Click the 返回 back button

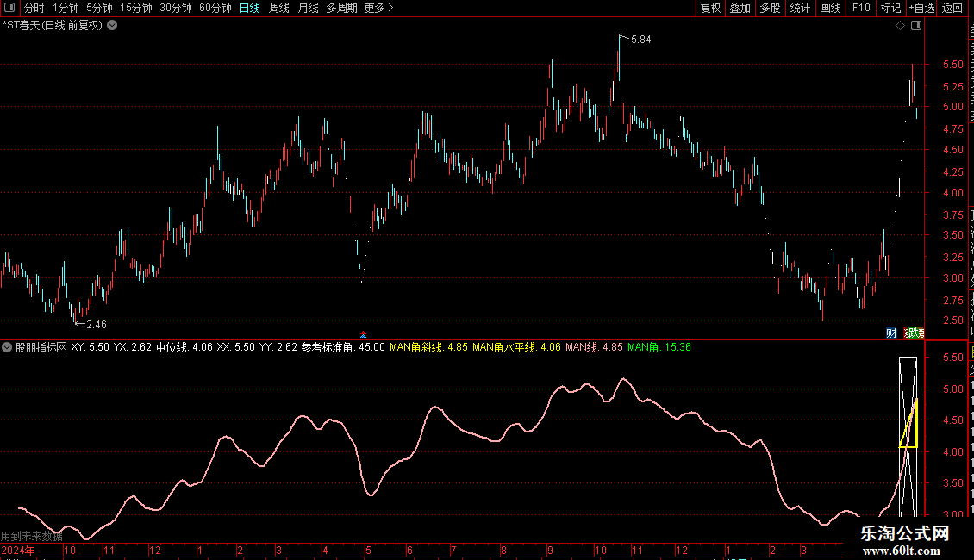[x=952, y=8]
